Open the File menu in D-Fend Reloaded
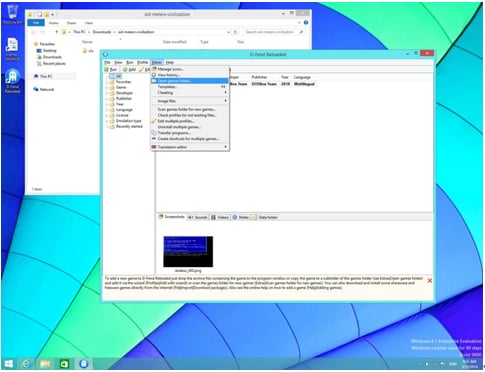 [x=107, y=62]
